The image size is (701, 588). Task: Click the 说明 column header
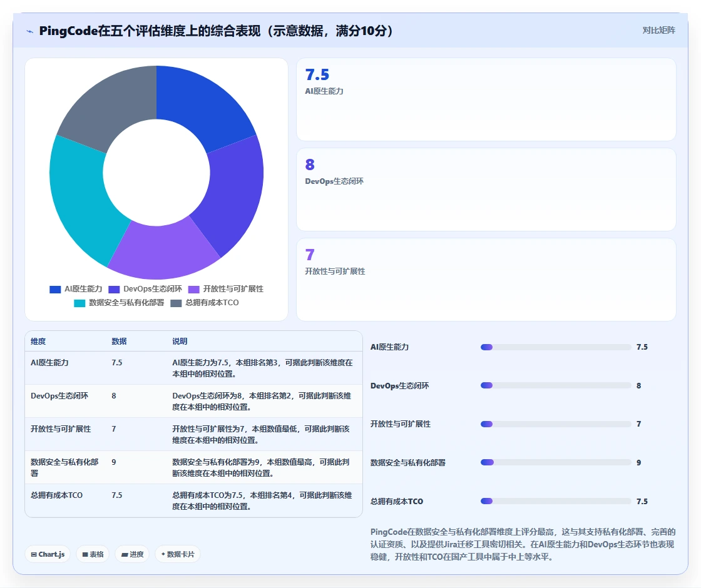pos(180,342)
